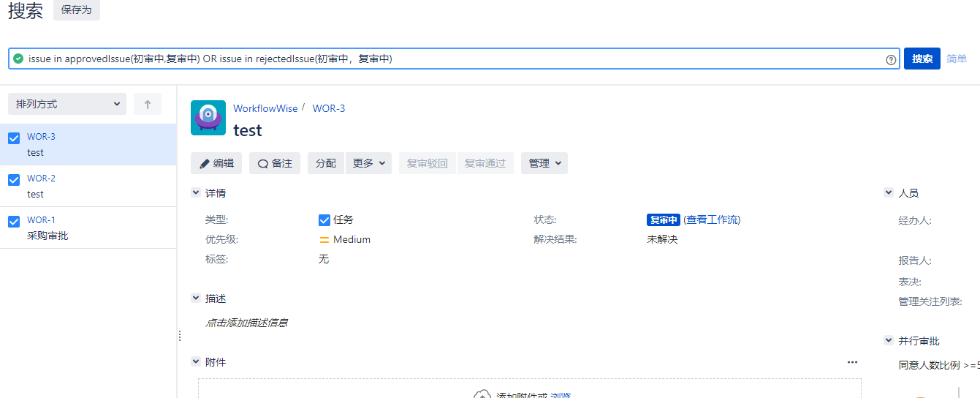Open the 排列方式 sort order dropdown

pyautogui.click(x=67, y=104)
